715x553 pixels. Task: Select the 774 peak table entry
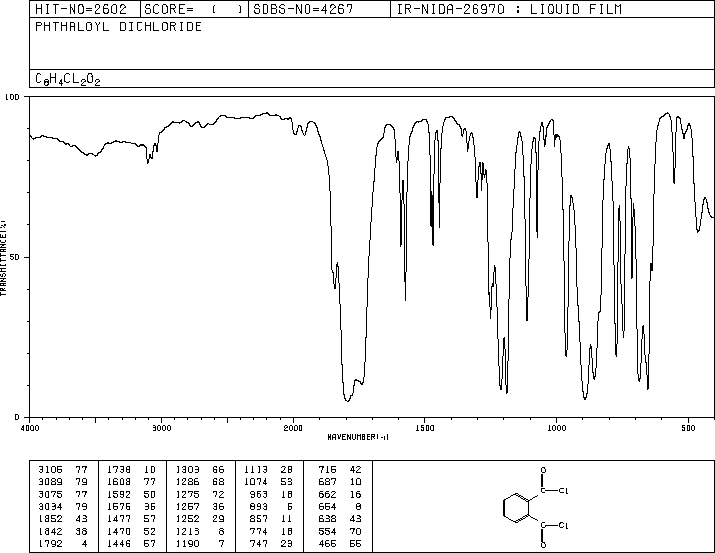click(271, 531)
